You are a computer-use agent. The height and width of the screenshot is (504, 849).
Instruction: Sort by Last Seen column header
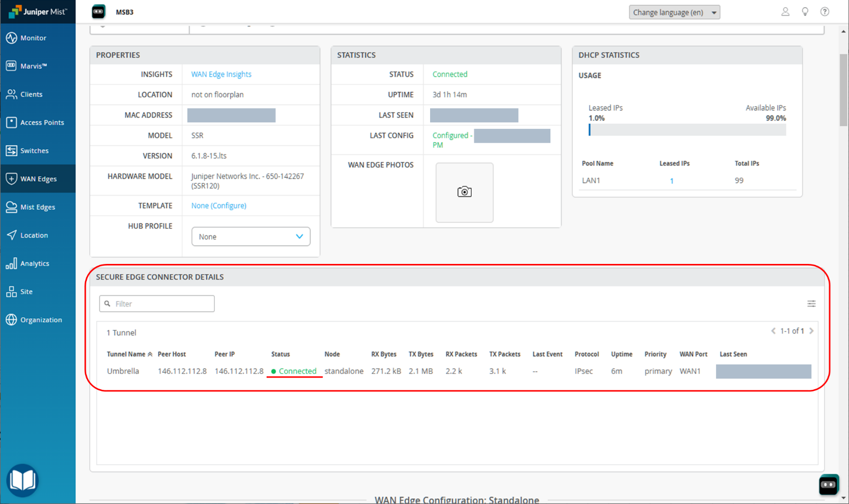pyautogui.click(x=733, y=354)
